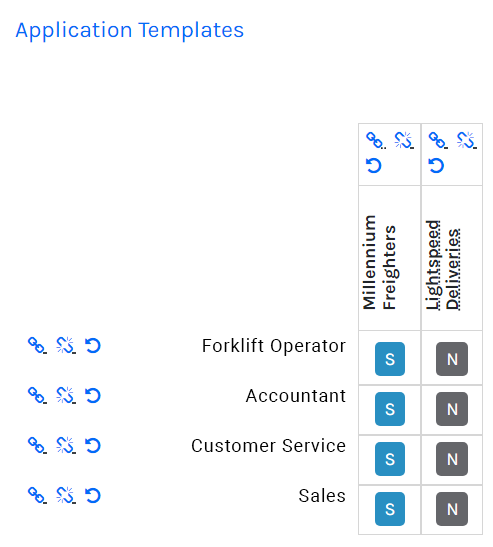The width and height of the screenshot is (493, 547).
Task: Click unlink icon for Customer Service row
Action: pyautogui.click(x=66, y=445)
